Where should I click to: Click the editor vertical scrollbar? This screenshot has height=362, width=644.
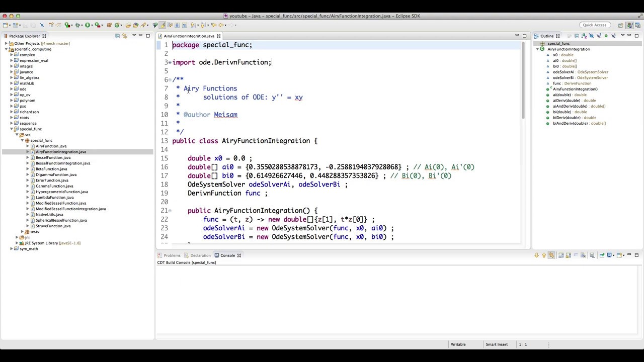[x=523, y=80]
